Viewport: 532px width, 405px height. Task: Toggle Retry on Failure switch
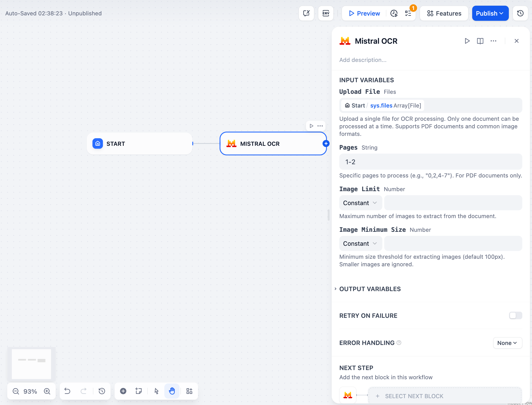coord(515,315)
